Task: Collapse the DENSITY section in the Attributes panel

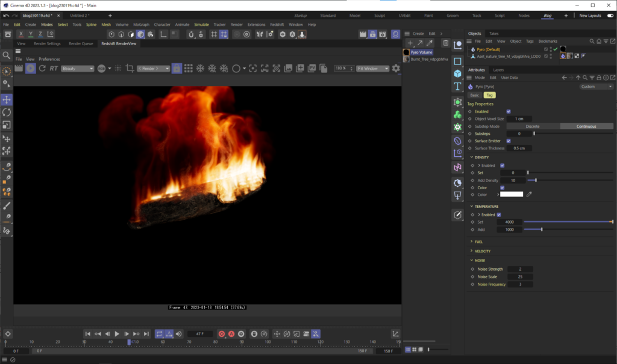Action: pyautogui.click(x=472, y=157)
